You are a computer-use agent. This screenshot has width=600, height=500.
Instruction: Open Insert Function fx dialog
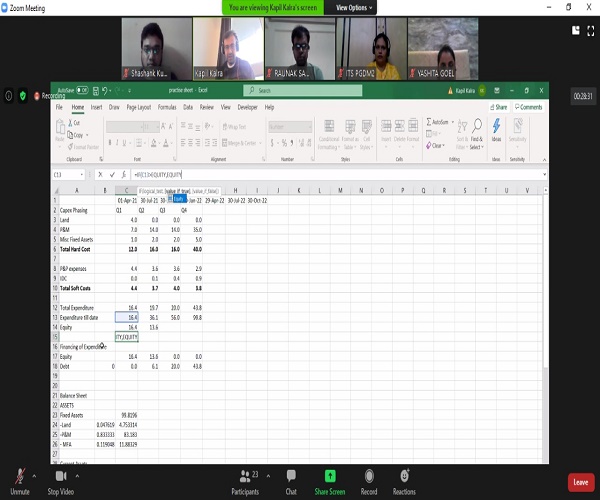click(124, 174)
